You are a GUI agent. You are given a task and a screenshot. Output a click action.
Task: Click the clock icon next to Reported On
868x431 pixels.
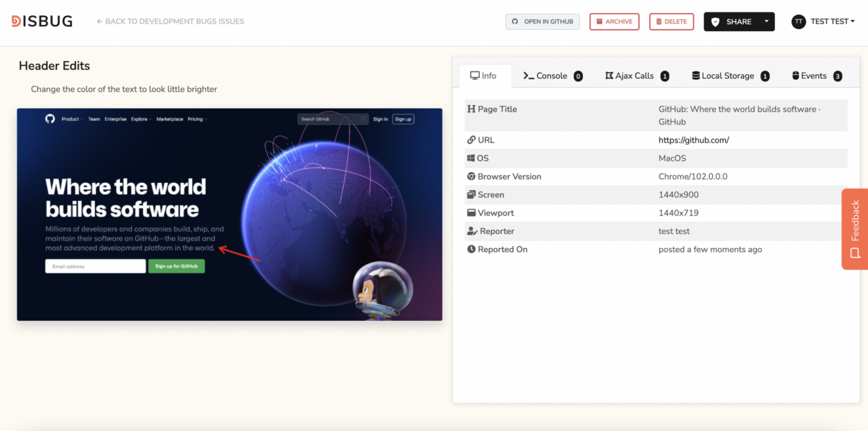point(471,249)
